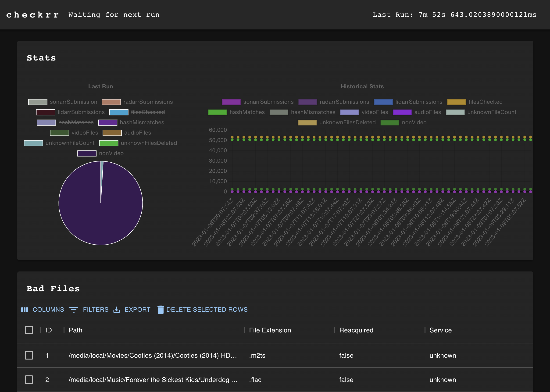This screenshot has height=392, width=550.
Task: Hide unknownFileCount in Last Run legend
Action: click(59, 143)
